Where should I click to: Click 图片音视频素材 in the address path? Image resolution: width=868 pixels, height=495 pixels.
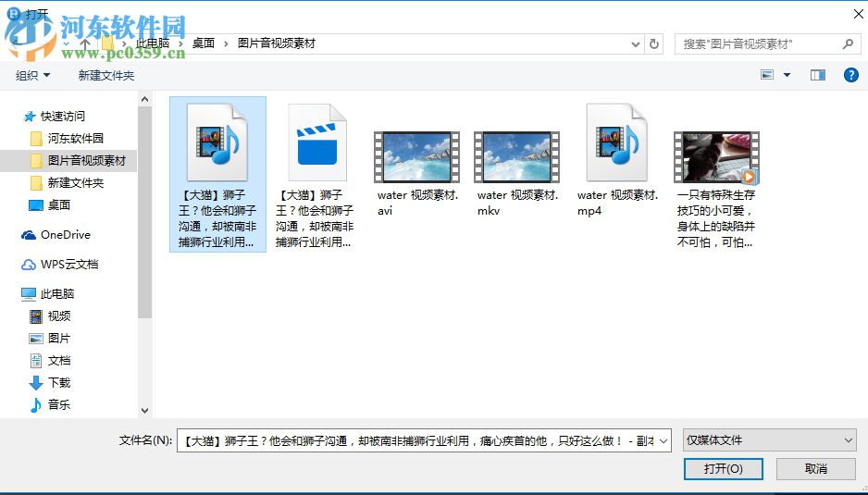click(277, 43)
